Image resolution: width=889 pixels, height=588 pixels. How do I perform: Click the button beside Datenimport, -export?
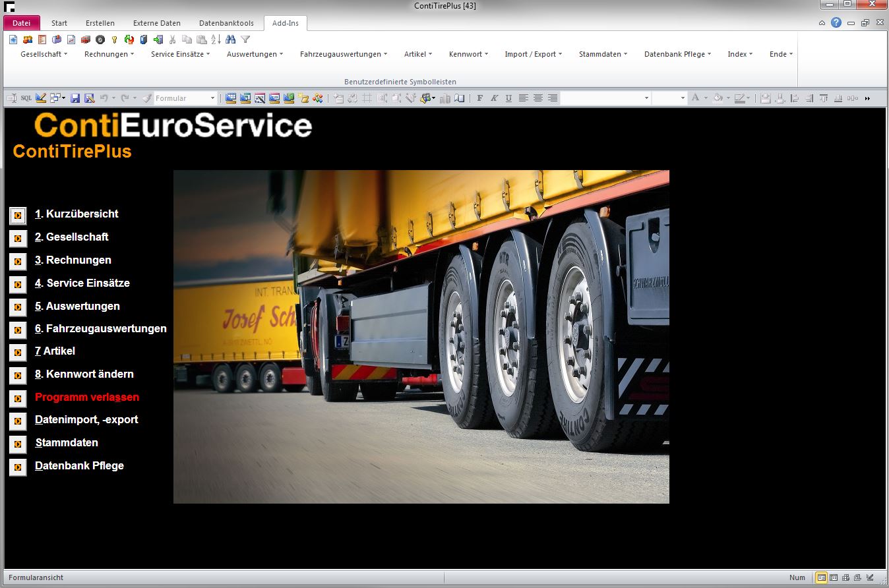click(x=18, y=421)
